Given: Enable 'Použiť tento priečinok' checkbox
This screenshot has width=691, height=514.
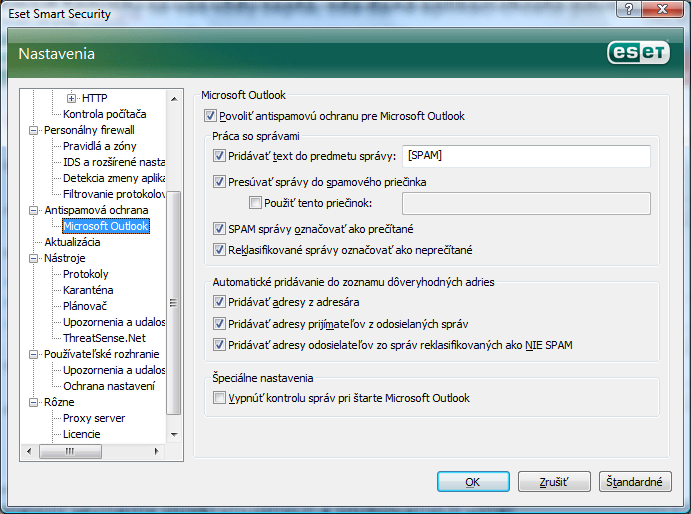Looking at the screenshot, I should point(255,203).
